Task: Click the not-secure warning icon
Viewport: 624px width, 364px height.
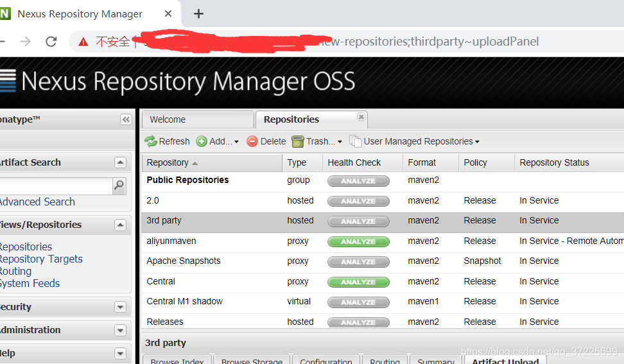Action: click(x=83, y=41)
